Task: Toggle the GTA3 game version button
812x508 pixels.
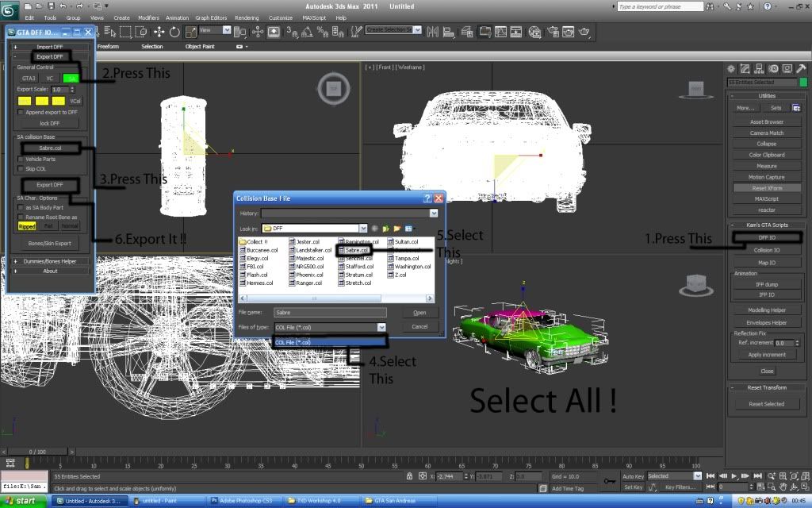Action: (29, 79)
